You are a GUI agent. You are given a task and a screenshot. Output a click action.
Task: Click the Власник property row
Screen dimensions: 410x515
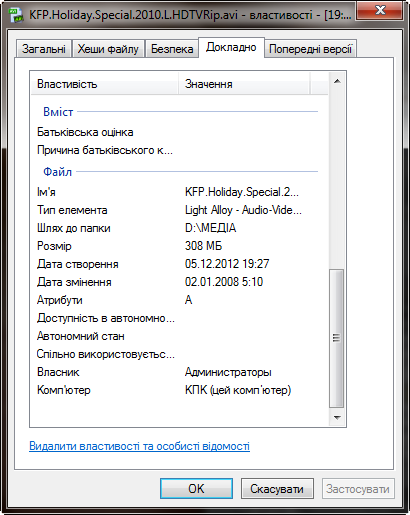(x=179, y=372)
